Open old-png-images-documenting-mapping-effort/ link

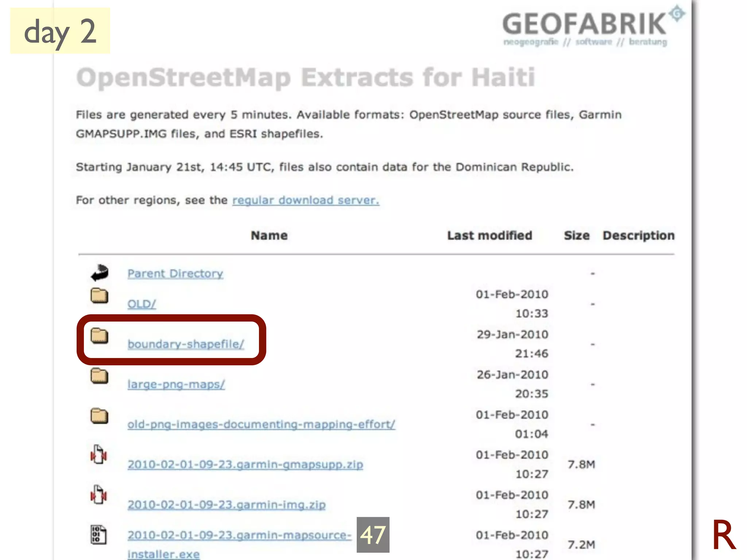[261, 424]
